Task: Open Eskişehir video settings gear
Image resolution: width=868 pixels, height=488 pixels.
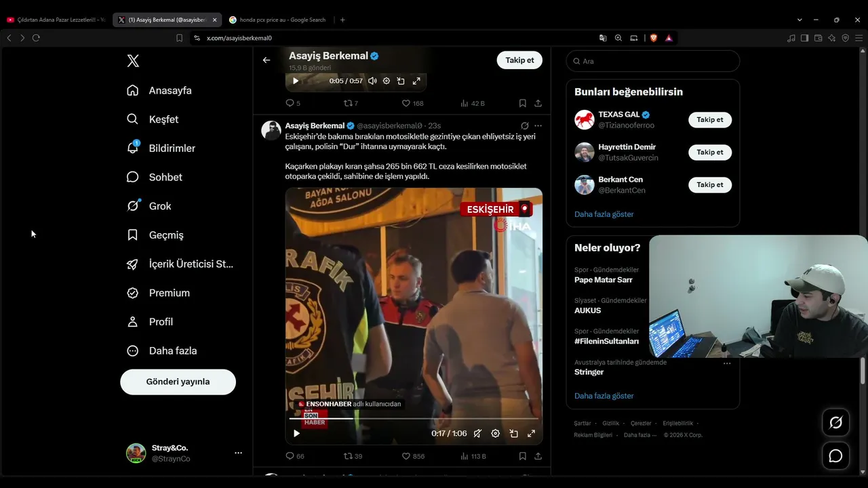Action: click(496, 433)
